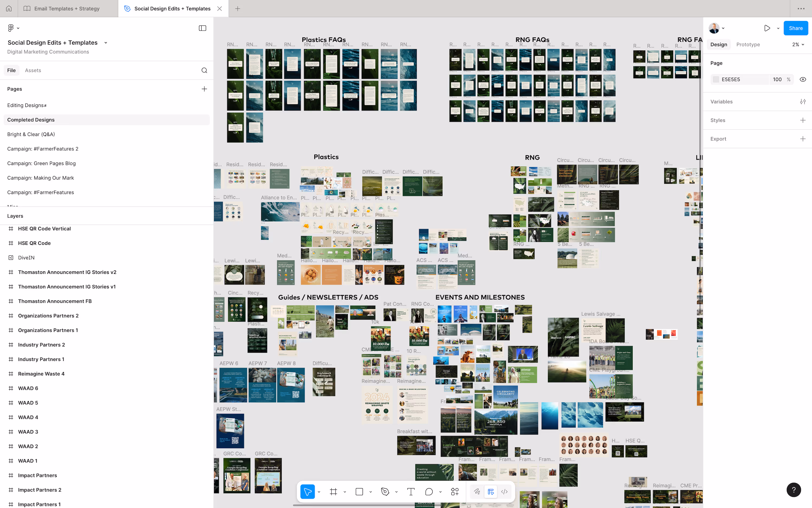
Task: Click frame icon of WAAD 6 layer
Action: point(11,389)
